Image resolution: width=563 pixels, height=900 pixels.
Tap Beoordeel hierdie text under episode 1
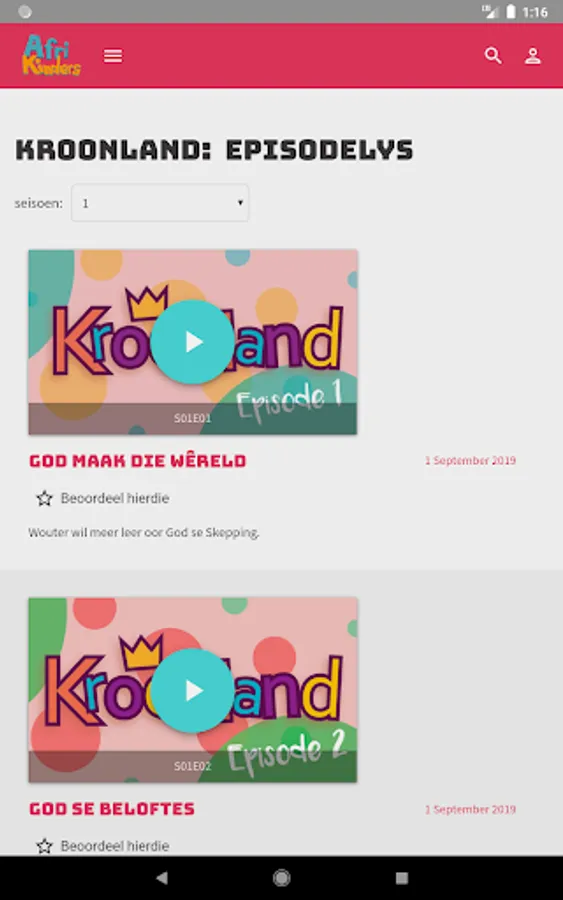tap(115, 498)
